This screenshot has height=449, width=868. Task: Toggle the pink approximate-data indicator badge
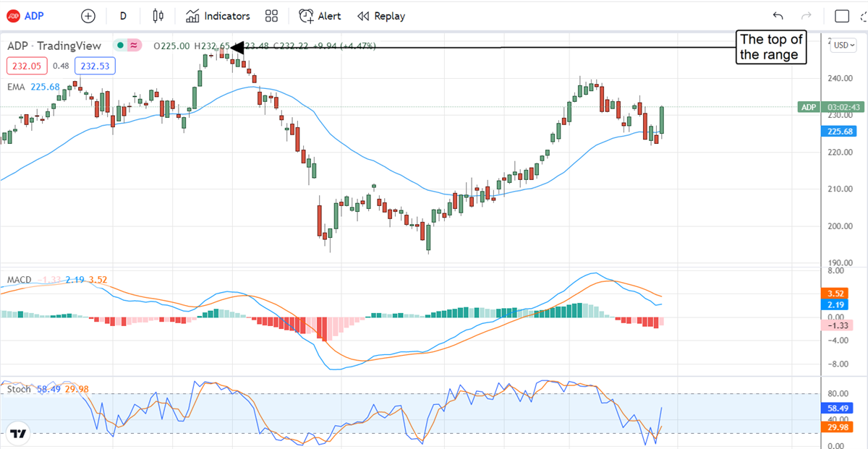pos(134,46)
